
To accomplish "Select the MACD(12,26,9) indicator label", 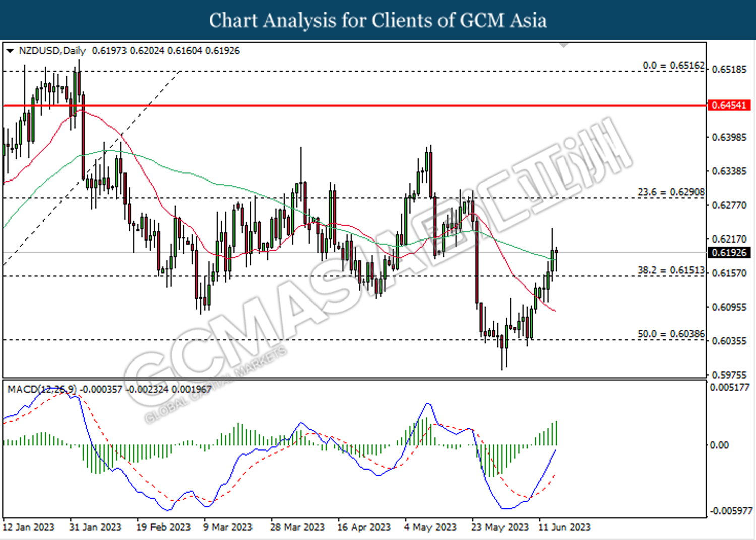I will [x=42, y=389].
